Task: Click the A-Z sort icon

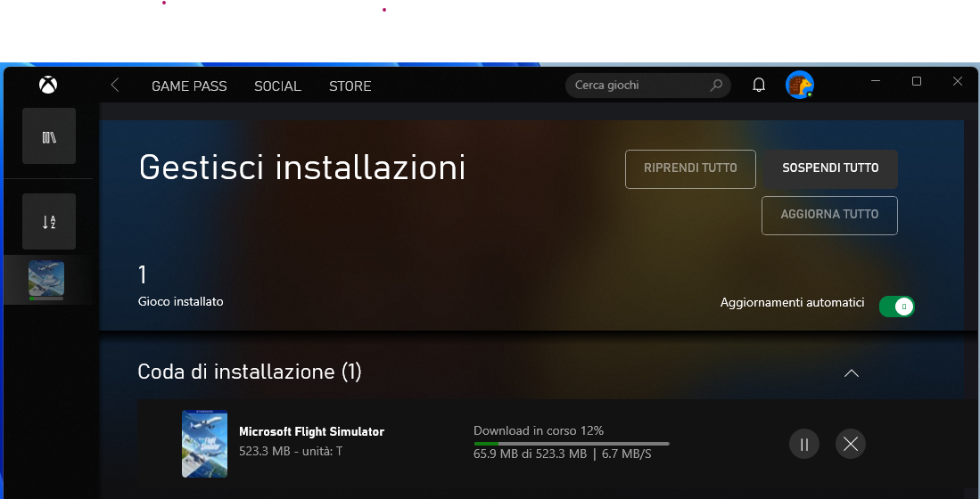Action: 49,222
